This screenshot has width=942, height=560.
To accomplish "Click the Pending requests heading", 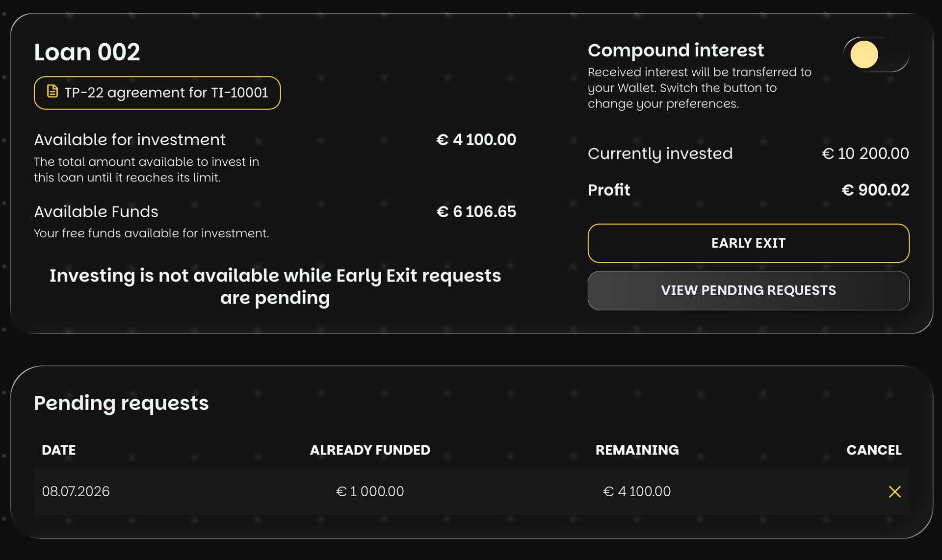I will tap(121, 403).
